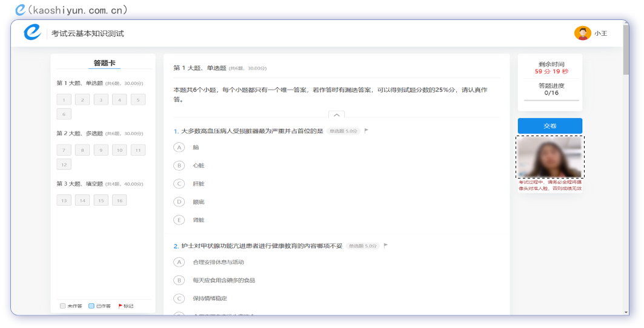Image resolution: width=644 pixels, height=328 pixels.
Task: Select option A 脑 for question 1
Action: pyautogui.click(x=179, y=147)
